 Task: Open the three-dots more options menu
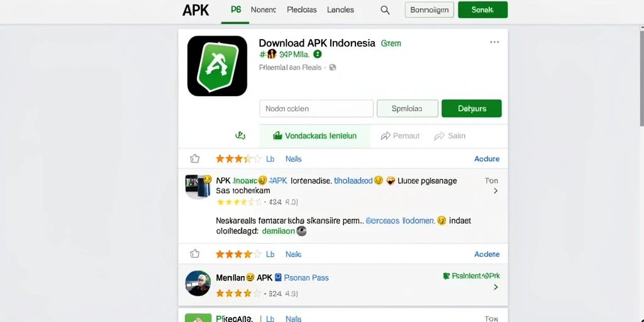tap(494, 42)
